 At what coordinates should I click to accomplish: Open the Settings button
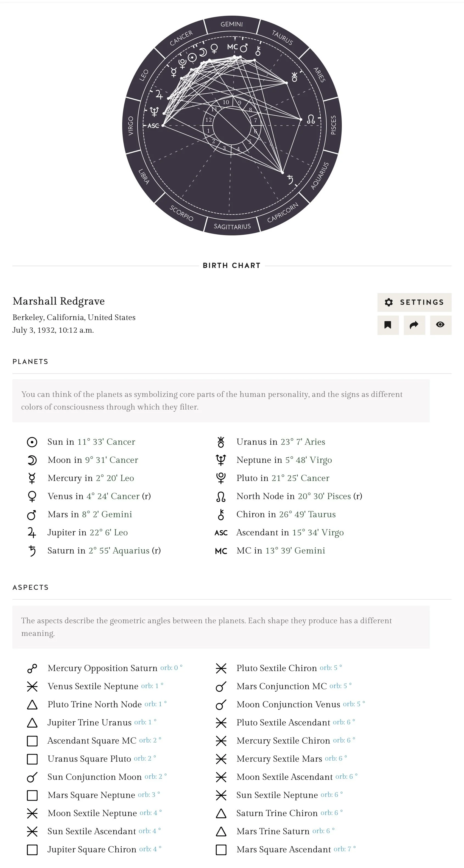(414, 302)
